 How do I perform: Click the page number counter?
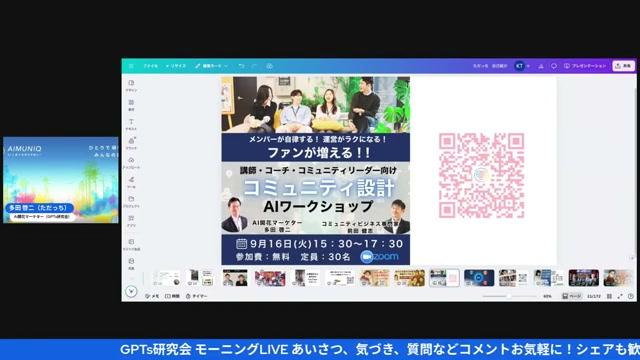coord(593,296)
